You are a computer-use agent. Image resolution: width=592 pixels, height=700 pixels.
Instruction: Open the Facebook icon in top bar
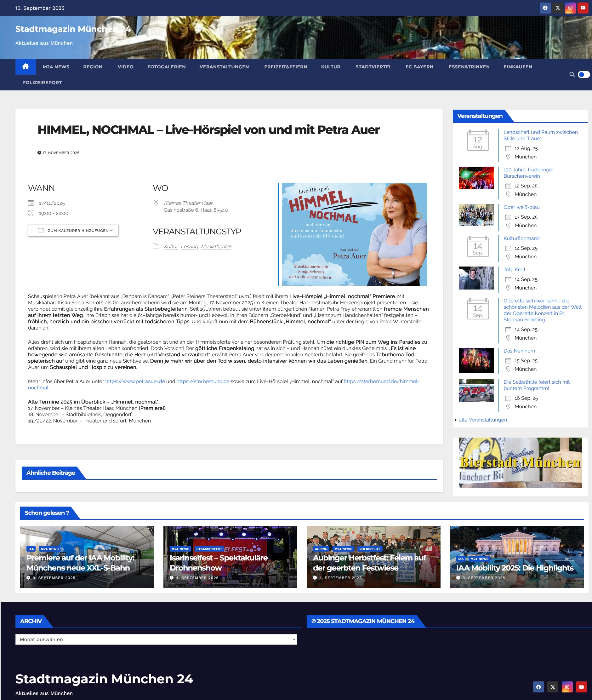click(545, 8)
